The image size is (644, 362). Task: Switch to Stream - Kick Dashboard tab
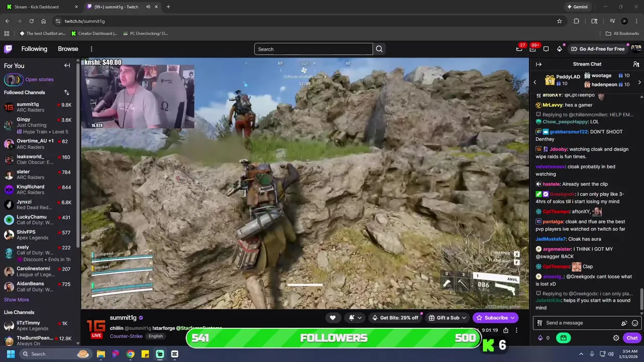43,7
